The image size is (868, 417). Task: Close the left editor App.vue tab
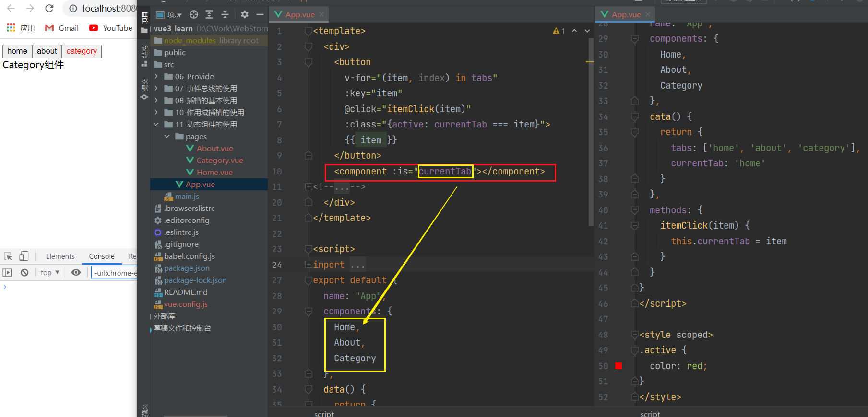click(x=321, y=14)
